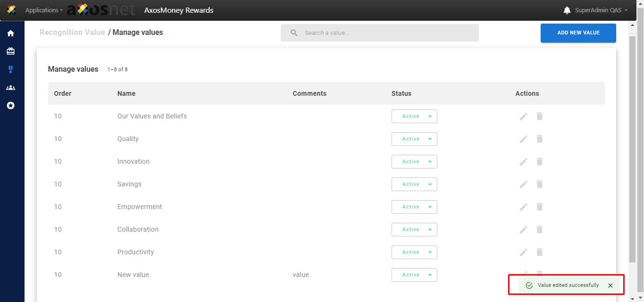Dismiss the Value edited successfully notification
644x302 pixels.
point(611,285)
